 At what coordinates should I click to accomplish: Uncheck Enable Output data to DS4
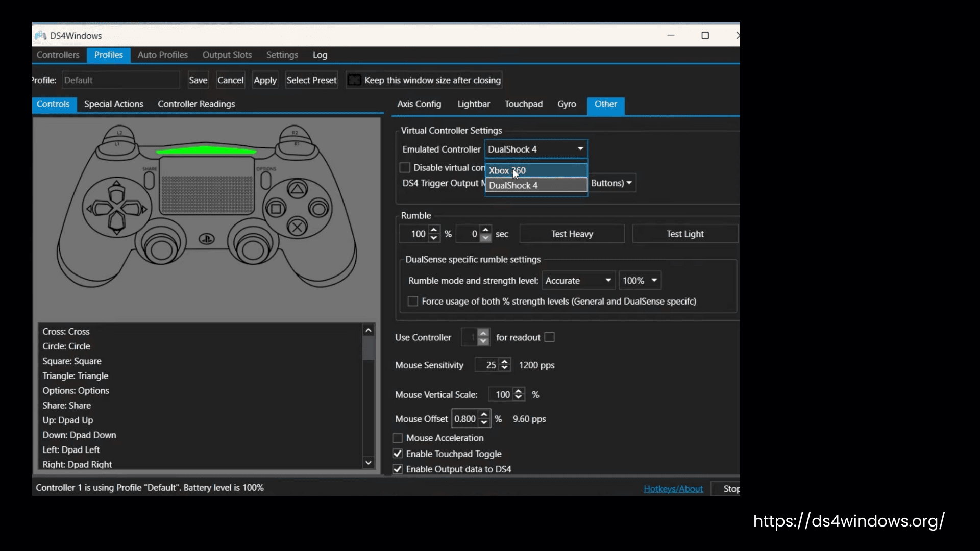tap(397, 469)
